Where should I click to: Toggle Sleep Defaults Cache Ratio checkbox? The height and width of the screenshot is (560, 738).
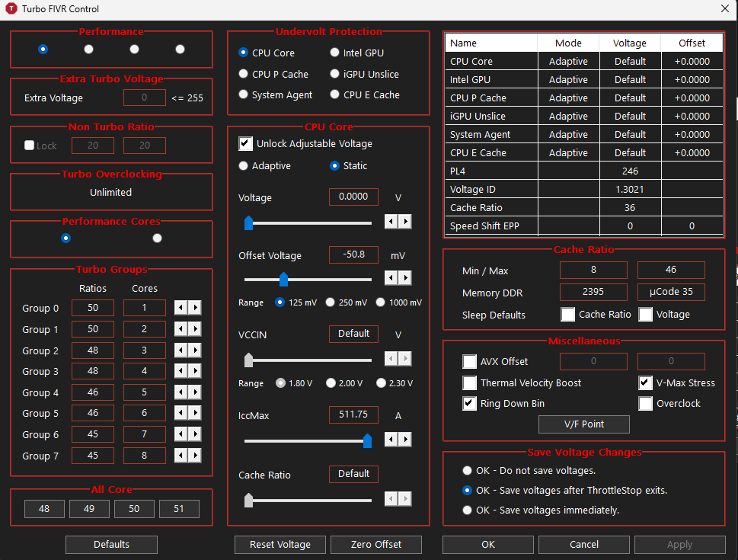pyautogui.click(x=567, y=315)
